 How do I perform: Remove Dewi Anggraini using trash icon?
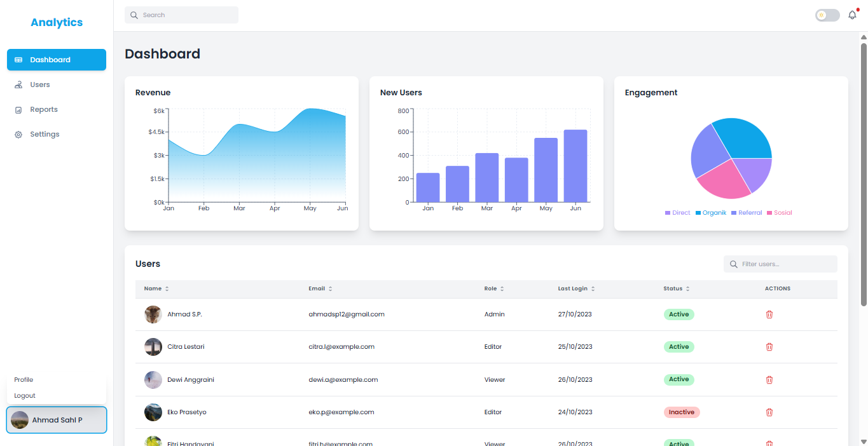click(769, 380)
